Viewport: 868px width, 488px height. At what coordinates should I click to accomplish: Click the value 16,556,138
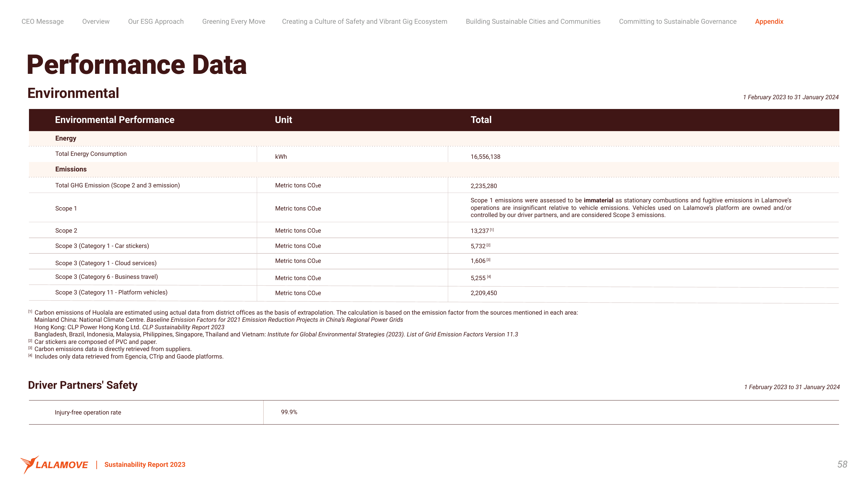click(x=485, y=156)
